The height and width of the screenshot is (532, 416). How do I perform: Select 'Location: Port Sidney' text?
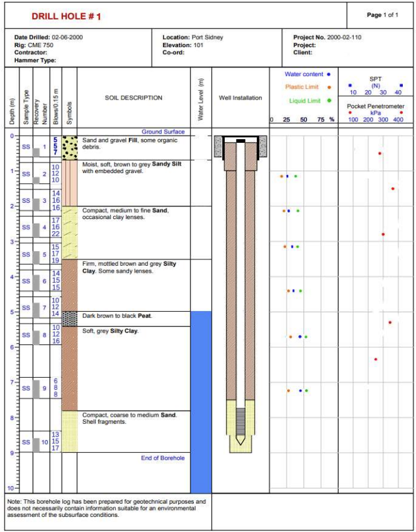coord(193,37)
